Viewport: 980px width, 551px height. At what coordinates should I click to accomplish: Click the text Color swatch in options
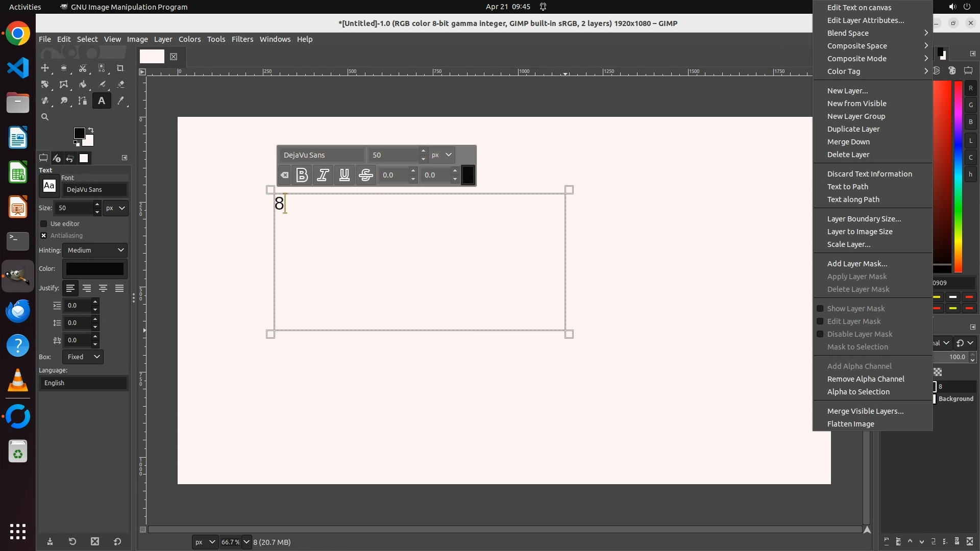[x=95, y=269]
